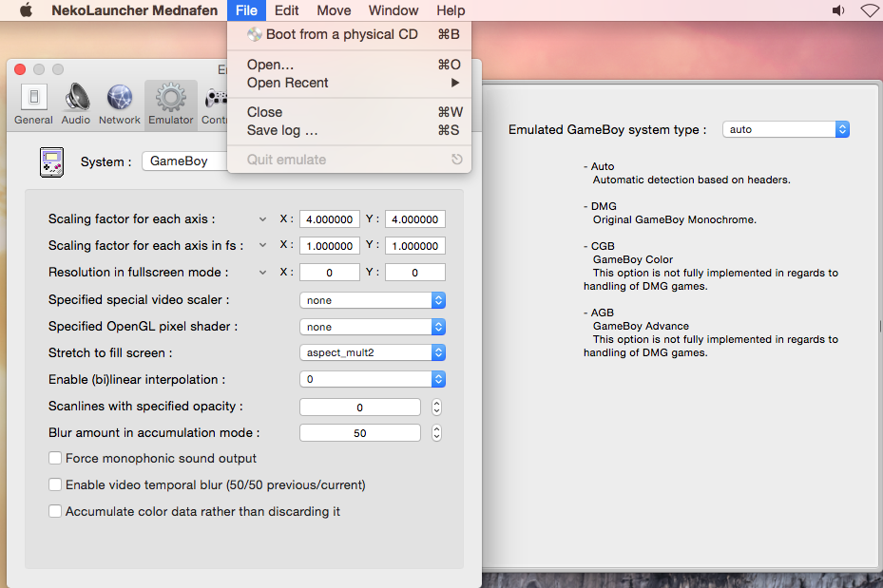The image size is (883, 588).
Task: Click the Scaling factor Y field
Action: pyautogui.click(x=415, y=218)
